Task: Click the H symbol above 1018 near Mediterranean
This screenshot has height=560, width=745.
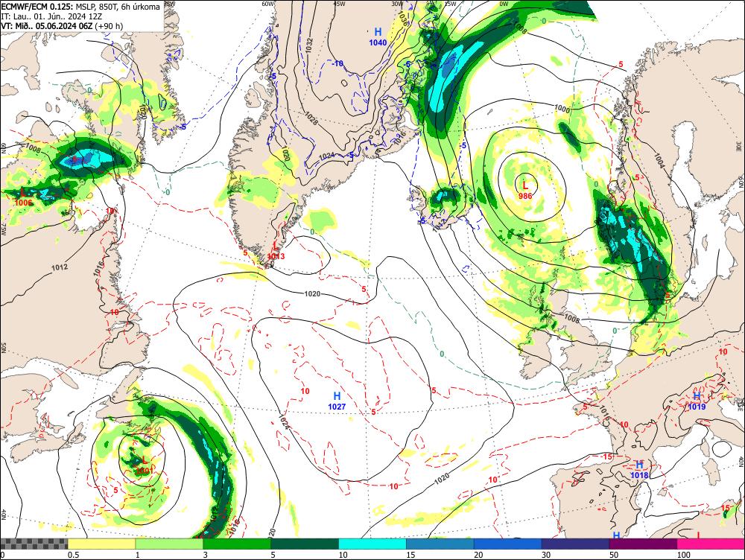Action: tap(639, 465)
